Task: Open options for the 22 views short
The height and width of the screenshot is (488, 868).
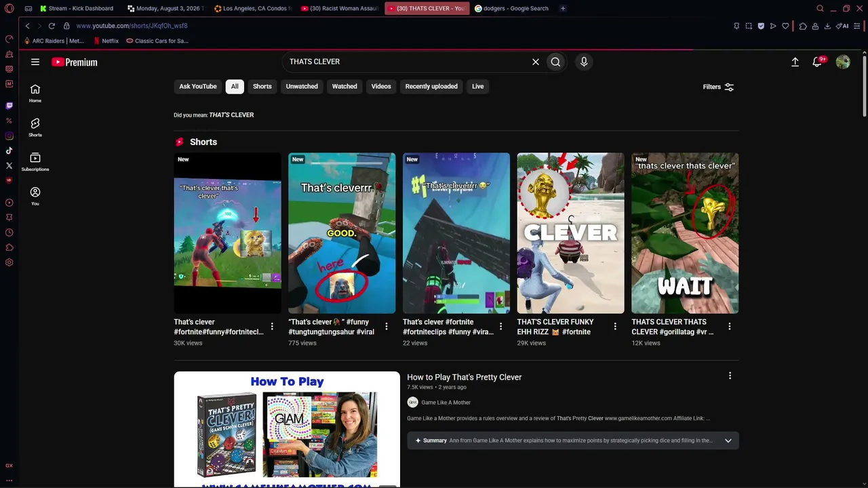Action: 501,327
